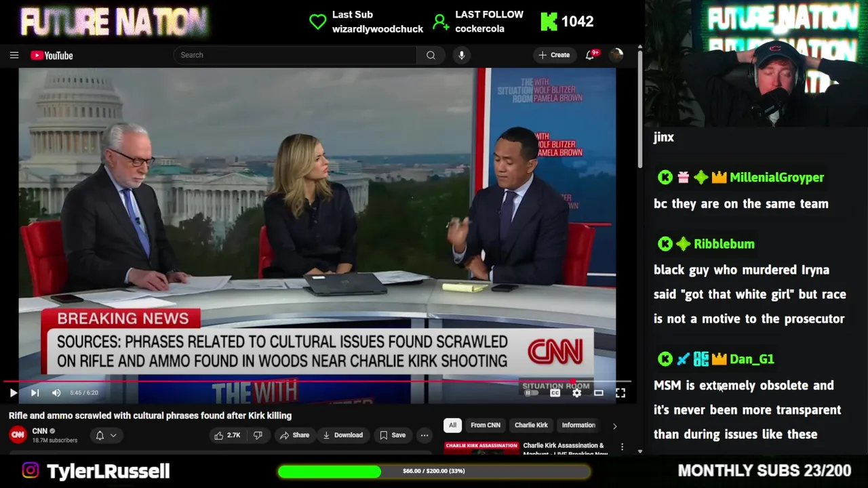
Task: Click the streamer webcam feed
Action: pyautogui.click(x=756, y=64)
